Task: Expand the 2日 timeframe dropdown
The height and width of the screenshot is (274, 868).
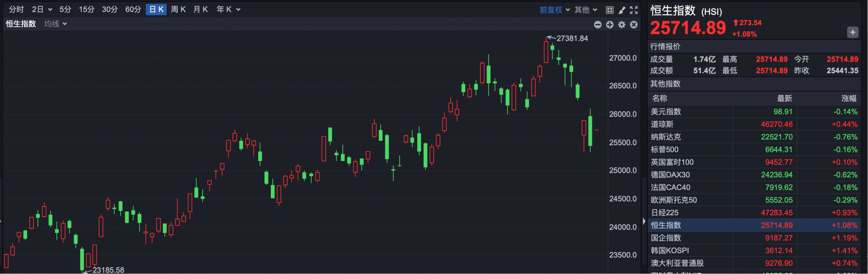Action: coord(50,9)
